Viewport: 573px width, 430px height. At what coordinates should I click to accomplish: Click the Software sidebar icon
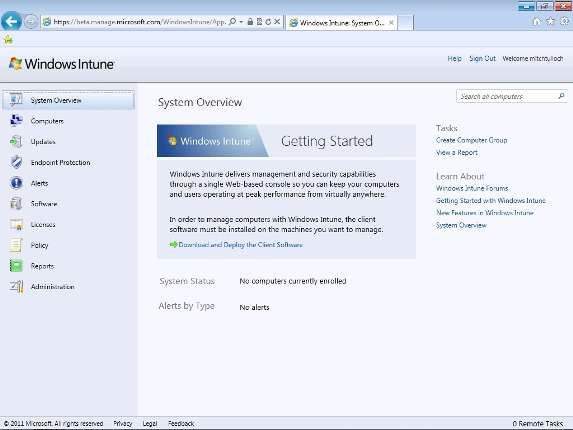pyautogui.click(x=16, y=203)
